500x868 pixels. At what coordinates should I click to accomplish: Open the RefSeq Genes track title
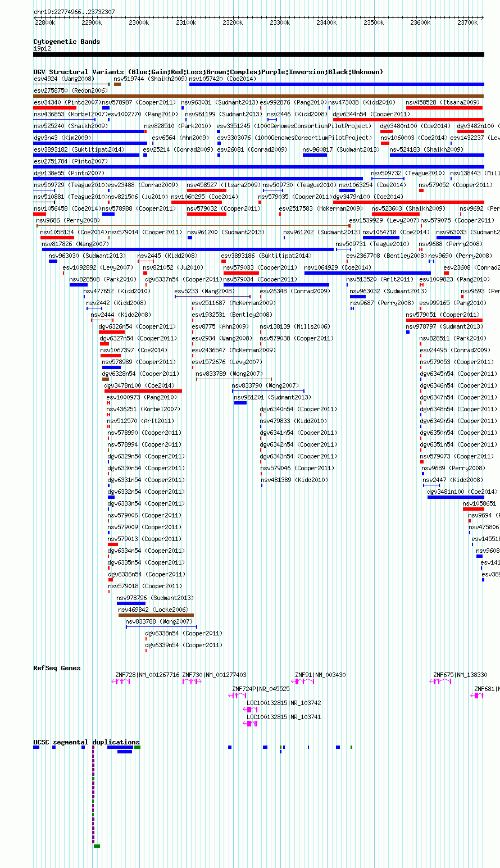click(57, 668)
